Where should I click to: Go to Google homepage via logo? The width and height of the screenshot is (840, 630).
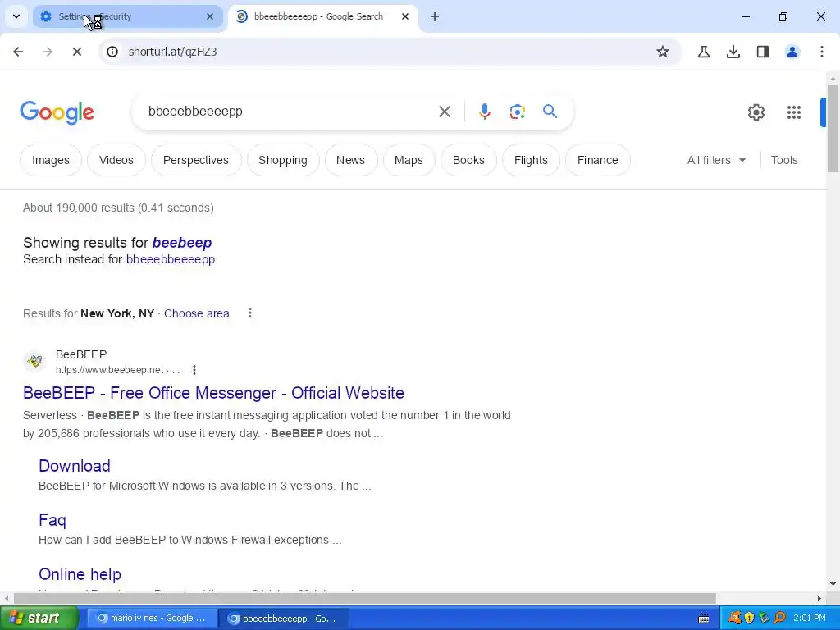[x=57, y=112]
